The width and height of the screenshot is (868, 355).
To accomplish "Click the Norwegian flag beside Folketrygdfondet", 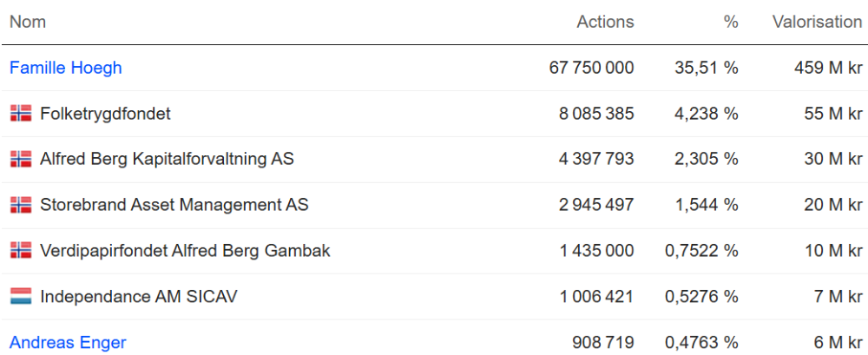I will 21,114.
